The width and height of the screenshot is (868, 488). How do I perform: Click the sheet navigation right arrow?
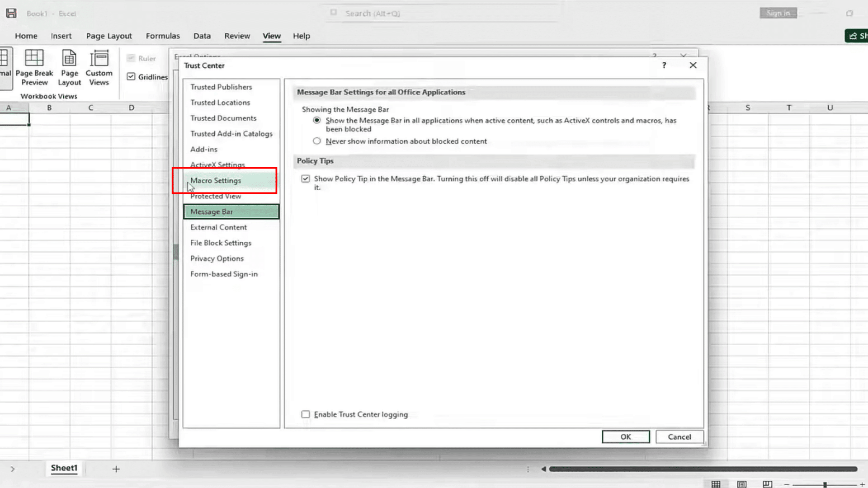(13, 469)
